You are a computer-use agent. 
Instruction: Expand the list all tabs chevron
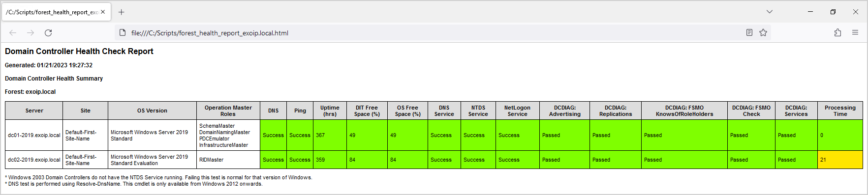[770, 12]
